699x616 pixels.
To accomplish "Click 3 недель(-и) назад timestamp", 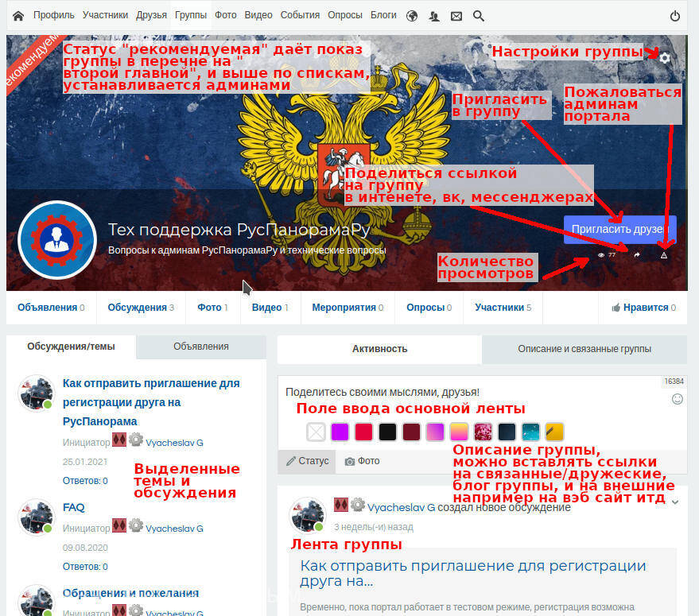I will (x=374, y=527).
